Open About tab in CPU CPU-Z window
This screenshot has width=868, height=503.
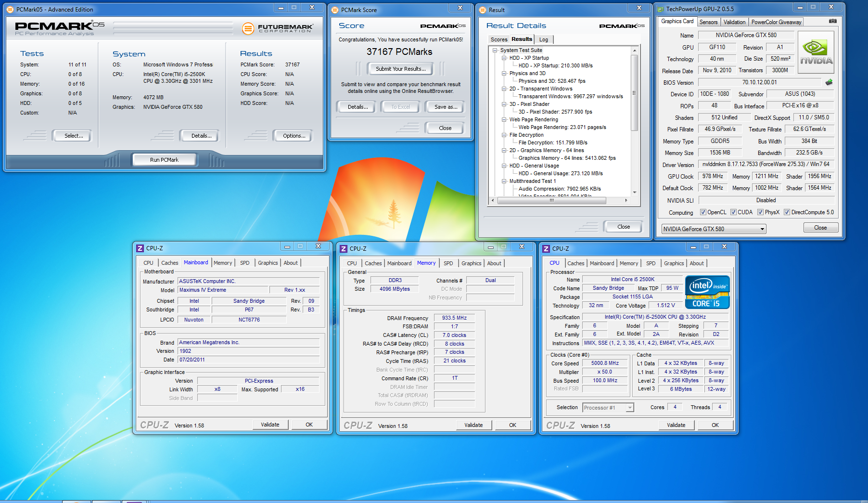pyautogui.click(x=697, y=263)
